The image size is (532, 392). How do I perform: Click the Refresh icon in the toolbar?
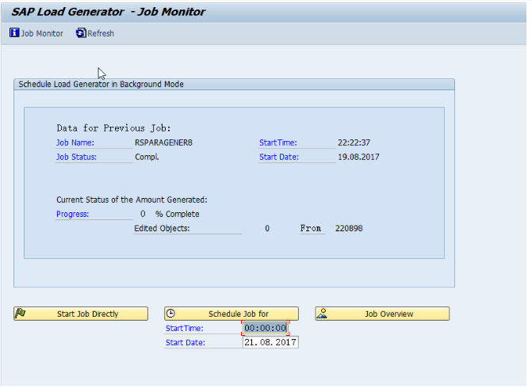(x=81, y=33)
